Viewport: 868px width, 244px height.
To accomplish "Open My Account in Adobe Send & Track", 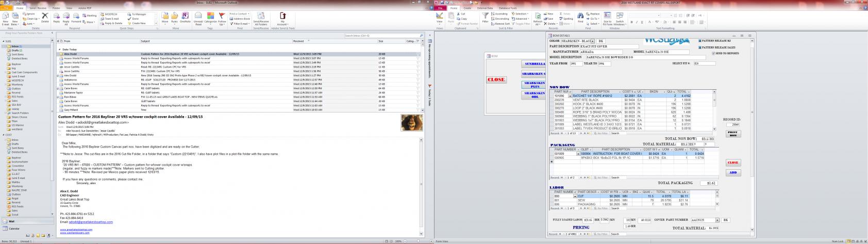I will pos(282,19).
